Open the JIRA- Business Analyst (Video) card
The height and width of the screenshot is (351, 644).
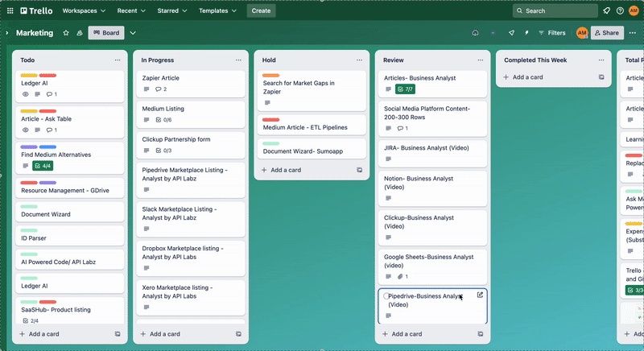tap(432, 153)
